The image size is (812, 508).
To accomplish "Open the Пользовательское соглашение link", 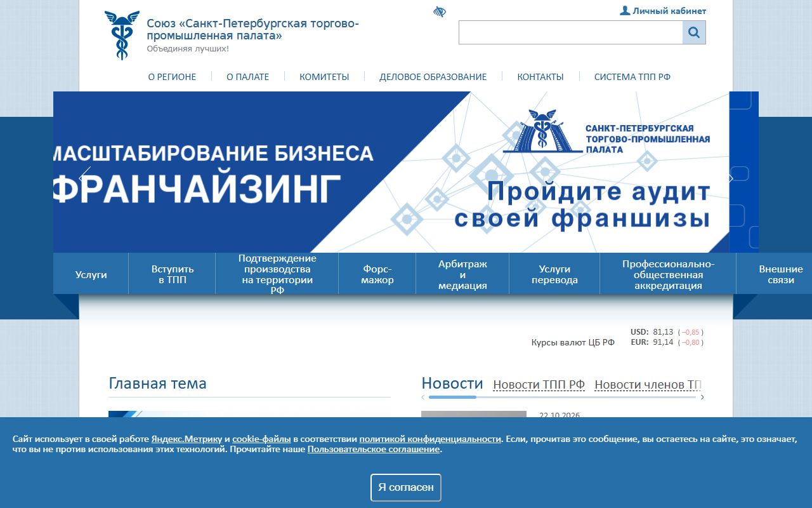I will tap(374, 449).
